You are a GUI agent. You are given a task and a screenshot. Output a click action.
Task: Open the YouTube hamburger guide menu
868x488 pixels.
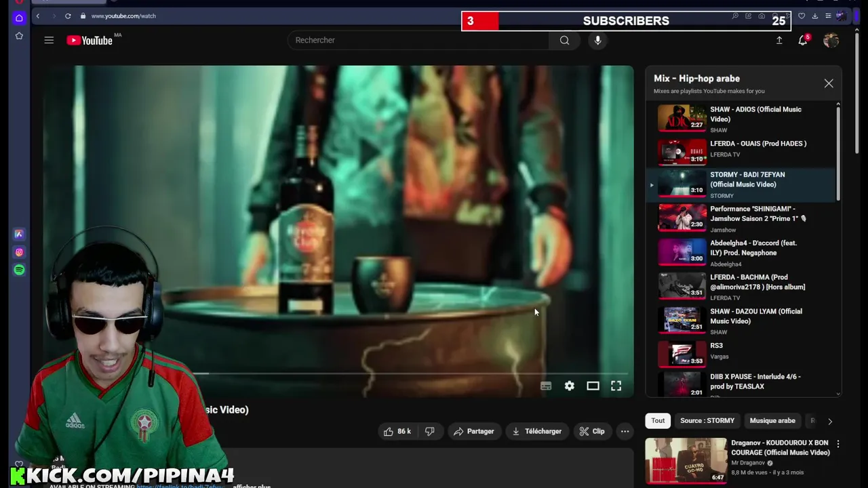(49, 40)
